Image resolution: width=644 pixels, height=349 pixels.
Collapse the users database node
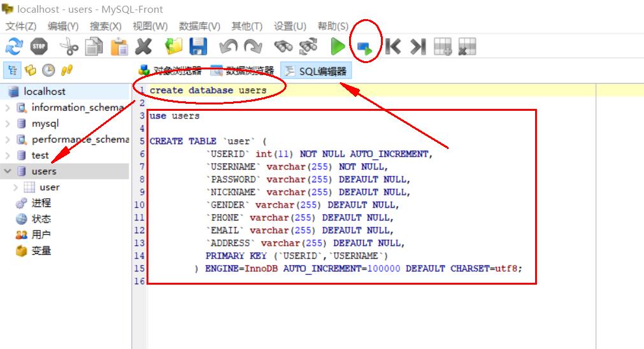[x=8, y=171]
